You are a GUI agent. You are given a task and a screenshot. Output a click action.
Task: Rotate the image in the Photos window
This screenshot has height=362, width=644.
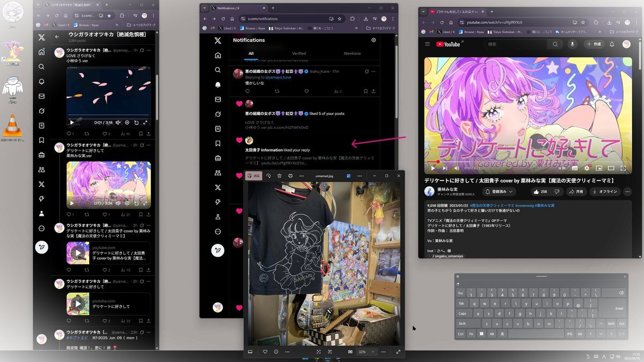(x=268, y=176)
